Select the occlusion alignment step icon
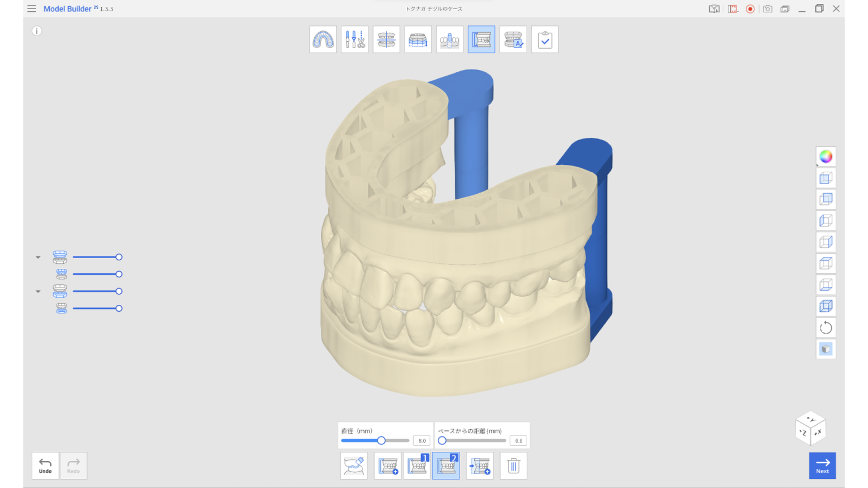The height and width of the screenshot is (488, 868). pos(386,39)
